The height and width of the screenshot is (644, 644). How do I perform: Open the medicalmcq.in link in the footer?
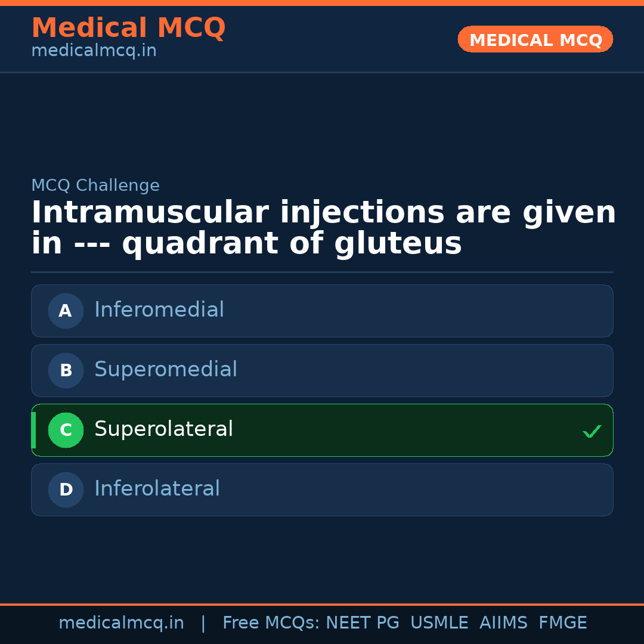[x=121, y=623]
